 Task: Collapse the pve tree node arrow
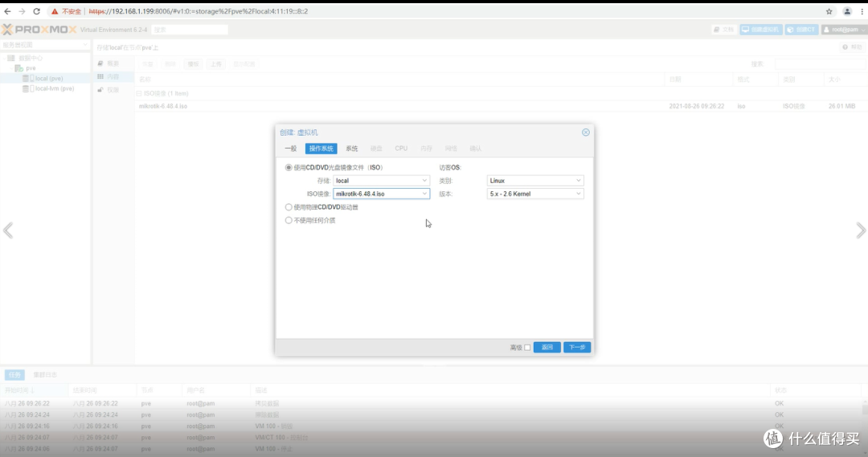(11, 68)
